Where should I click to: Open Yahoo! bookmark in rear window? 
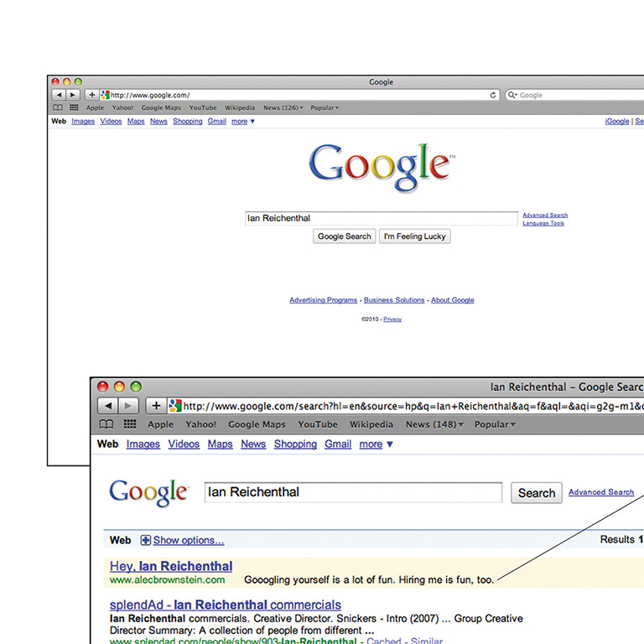point(122,107)
